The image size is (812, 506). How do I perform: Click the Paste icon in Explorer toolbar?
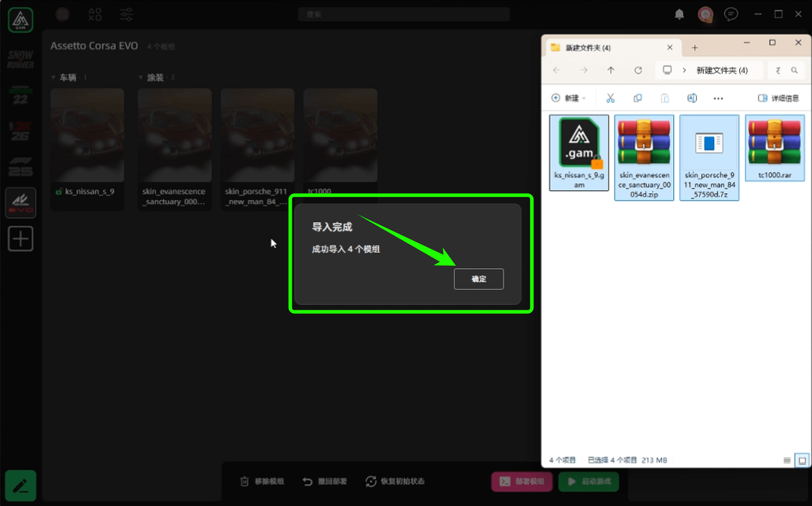pyautogui.click(x=665, y=98)
